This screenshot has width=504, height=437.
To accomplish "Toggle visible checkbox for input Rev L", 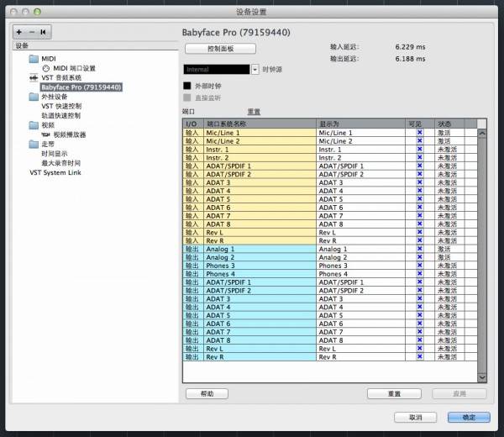I will tap(419, 232).
